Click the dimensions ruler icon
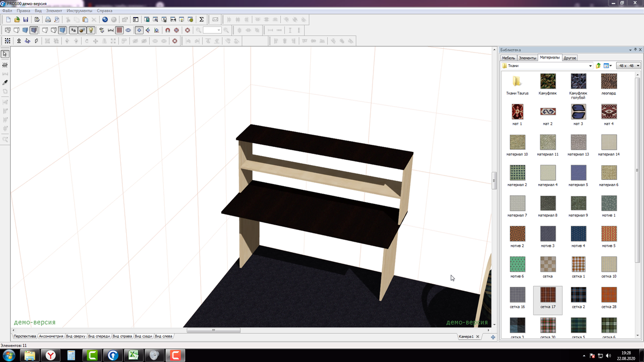The image size is (644, 362). coord(110,30)
